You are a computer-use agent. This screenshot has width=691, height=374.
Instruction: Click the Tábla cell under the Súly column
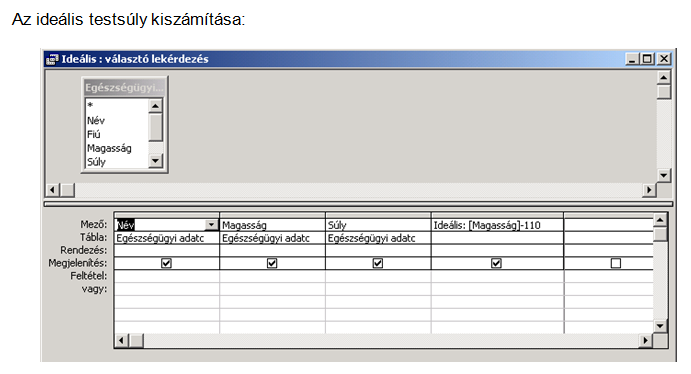click(378, 238)
